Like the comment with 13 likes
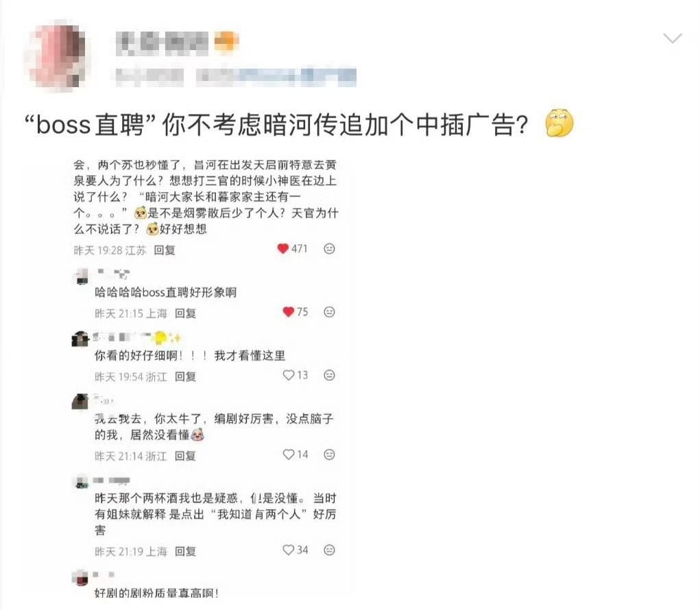Screen dimensions: 700x610 (x=289, y=375)
